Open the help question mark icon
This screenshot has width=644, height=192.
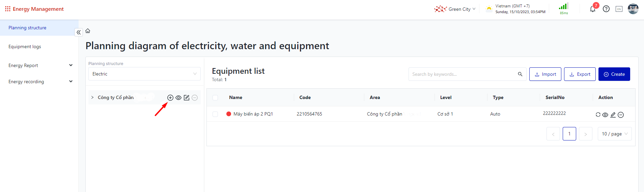coord(606,9)
